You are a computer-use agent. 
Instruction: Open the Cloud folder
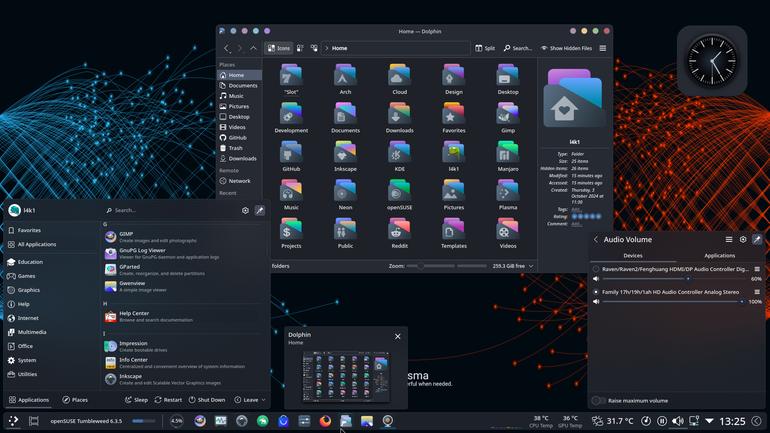point(399,79)
